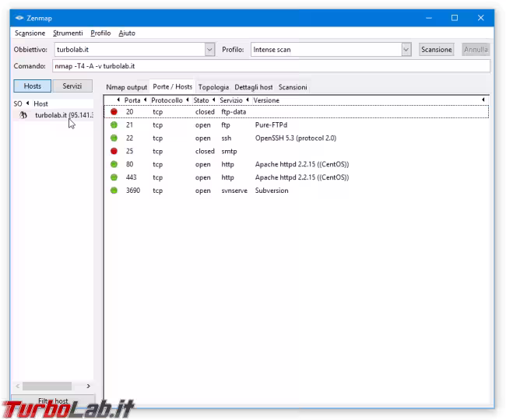The image size is (506, 420).
Task: Select Apache httpd version cell for port 80
Action: coord(302,164)
